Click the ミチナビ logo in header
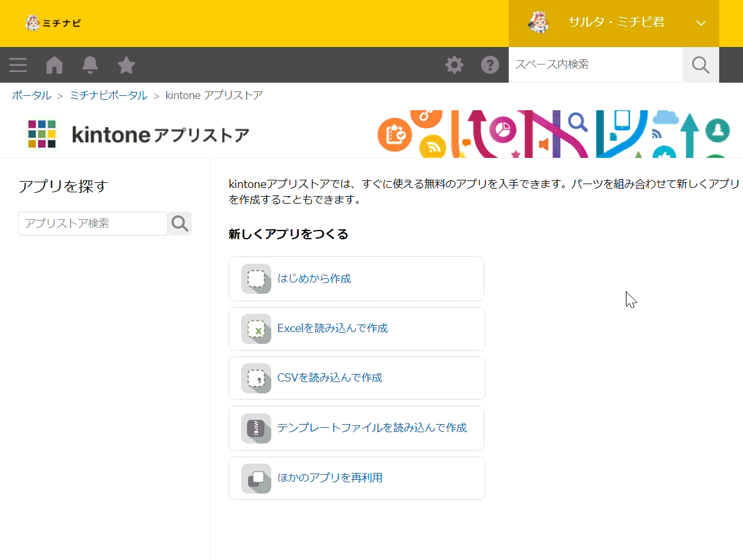This screenshot has width=743, height=560. [53, 23]
